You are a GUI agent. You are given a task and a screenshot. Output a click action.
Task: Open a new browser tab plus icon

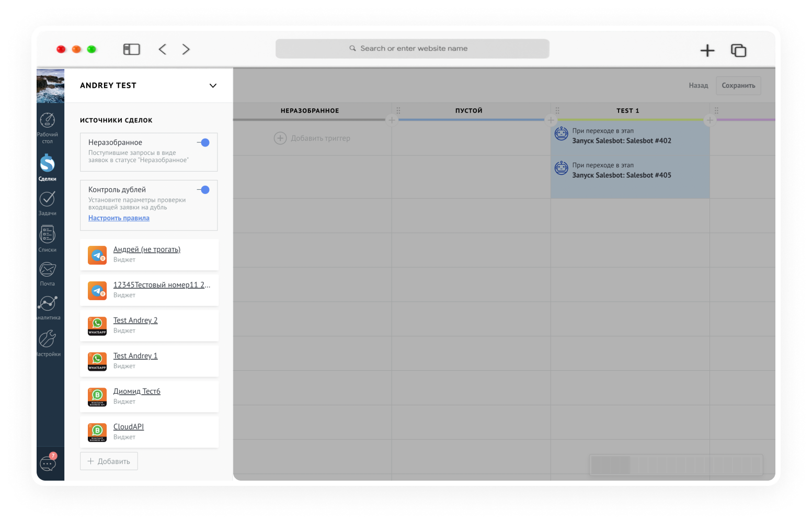pos(707,50)
